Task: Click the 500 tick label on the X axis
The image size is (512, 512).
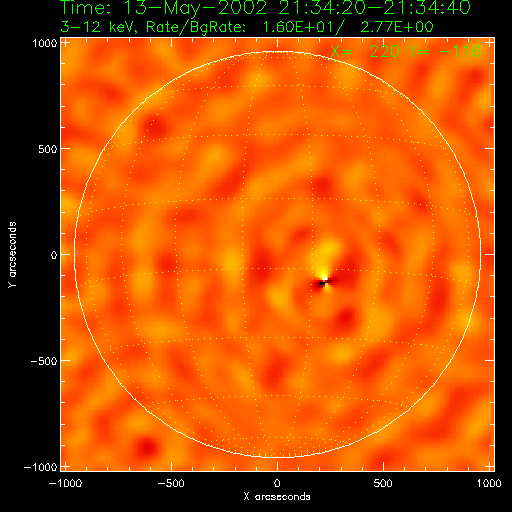Action: tap(383, 483)
